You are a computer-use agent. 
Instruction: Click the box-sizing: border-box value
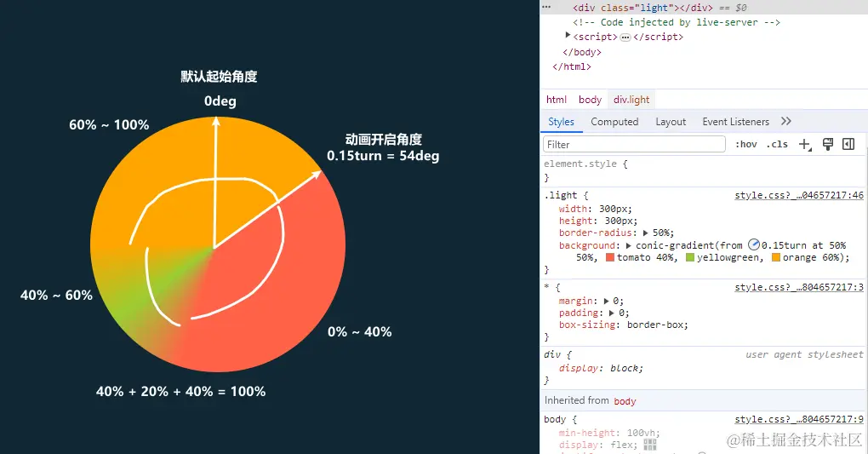pos(658,325)
